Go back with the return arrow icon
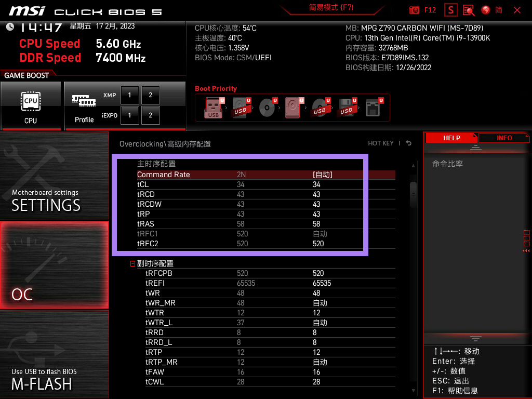Viewport: 532px width, 399px height. (409, 143)
